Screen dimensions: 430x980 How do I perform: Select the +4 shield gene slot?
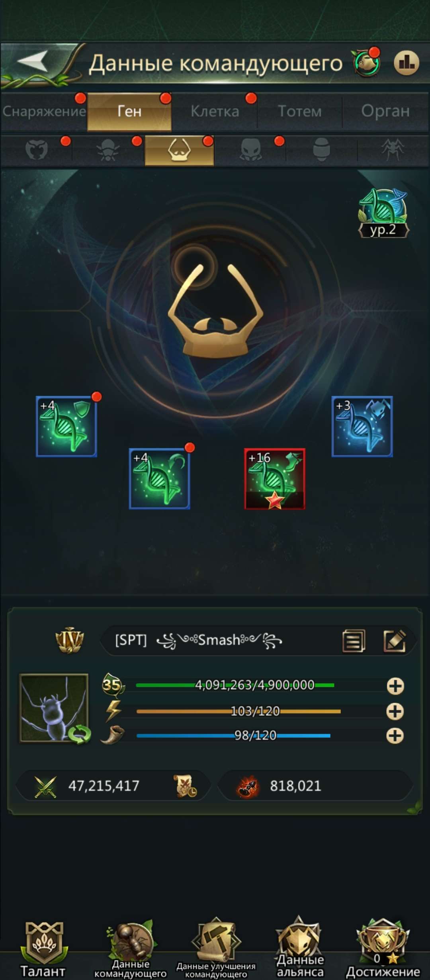66,426
